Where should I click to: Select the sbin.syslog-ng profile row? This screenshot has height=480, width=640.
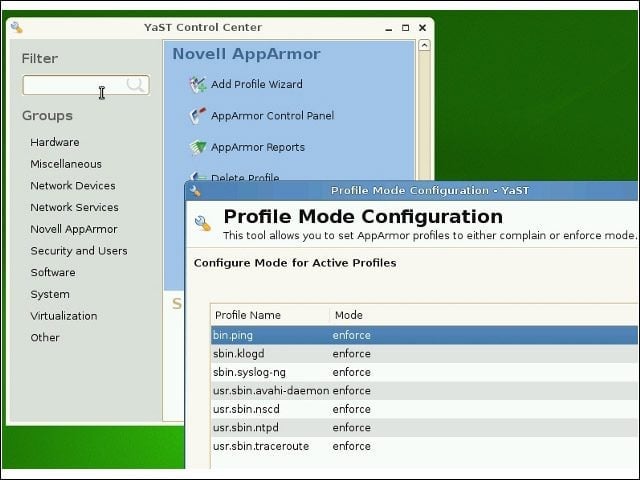424,372
